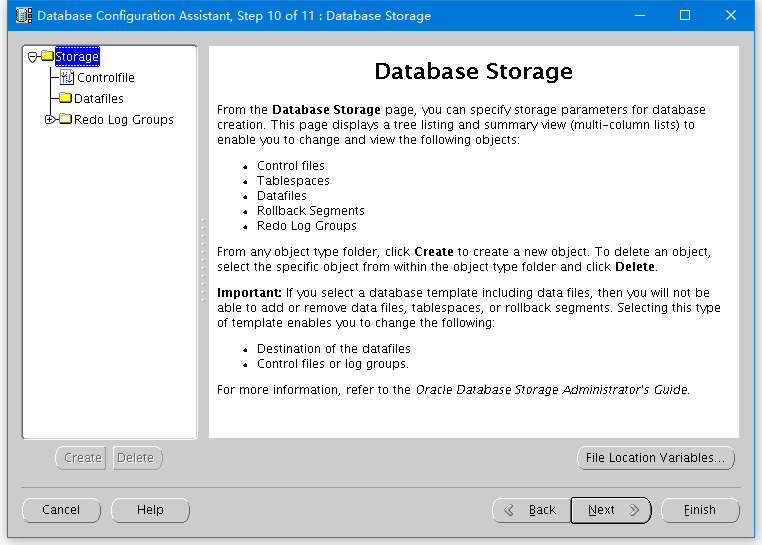The height and width of the screenshot is (545, 762).
Task: Proceed with the Next button
Action: tap(611, 510)
